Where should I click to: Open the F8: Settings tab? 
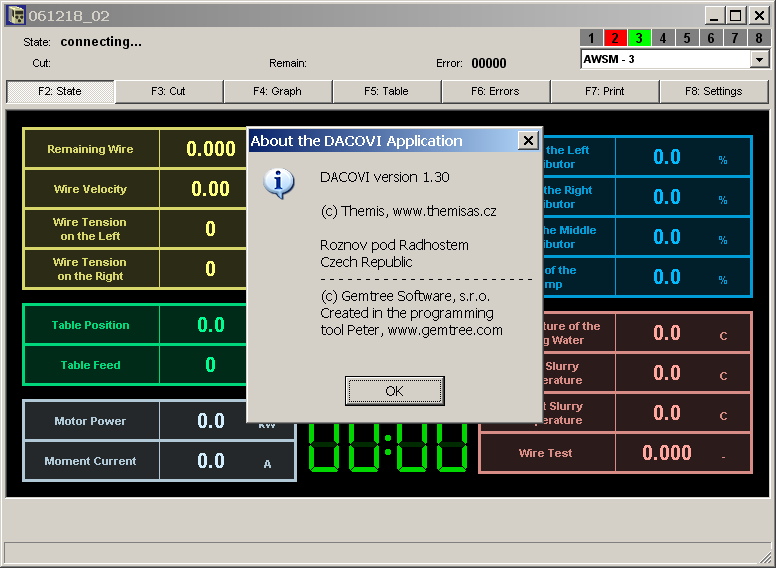point(714,91)
